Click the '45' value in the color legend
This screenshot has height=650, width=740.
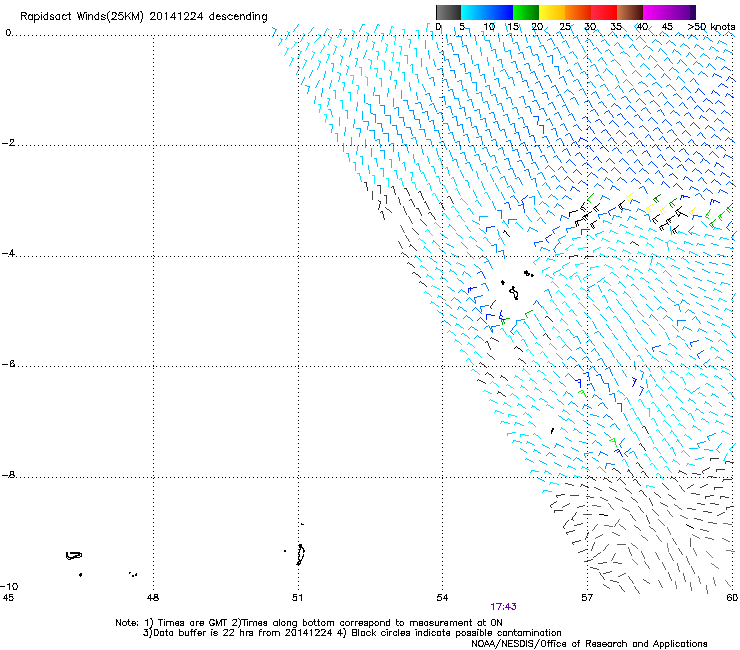[667, 27]
